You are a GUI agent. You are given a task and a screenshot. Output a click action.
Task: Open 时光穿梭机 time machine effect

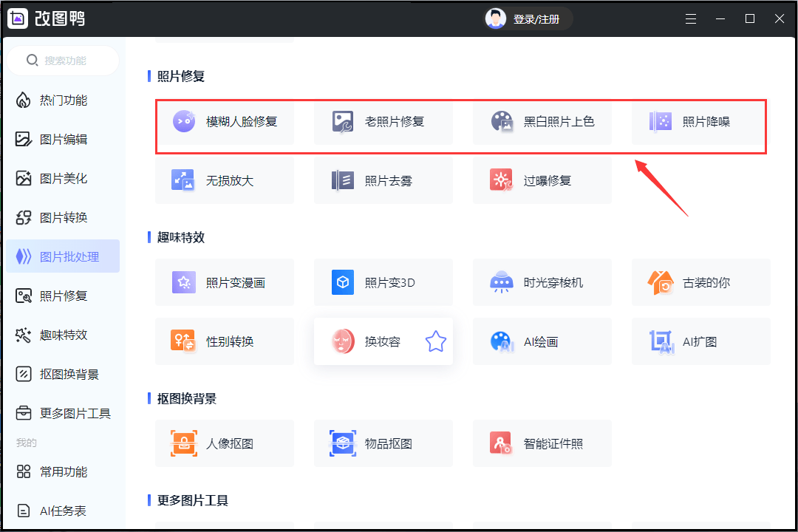(542, 282)
